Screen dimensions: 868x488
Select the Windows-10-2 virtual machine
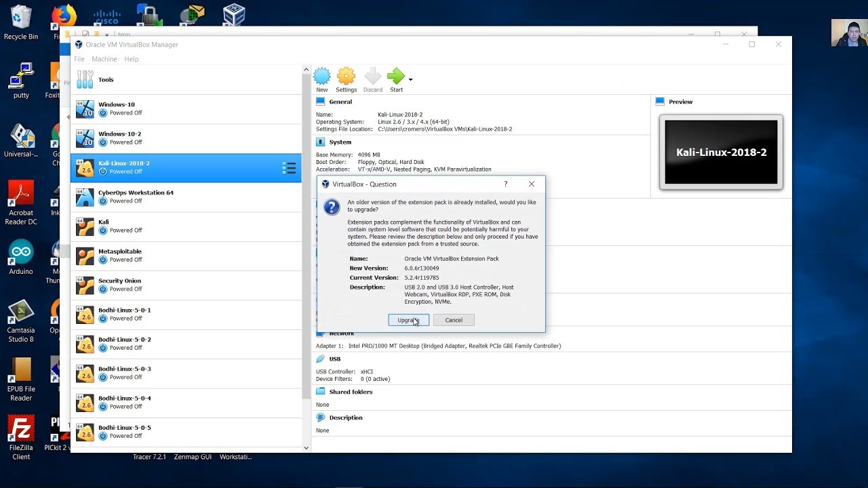point(186,138)
